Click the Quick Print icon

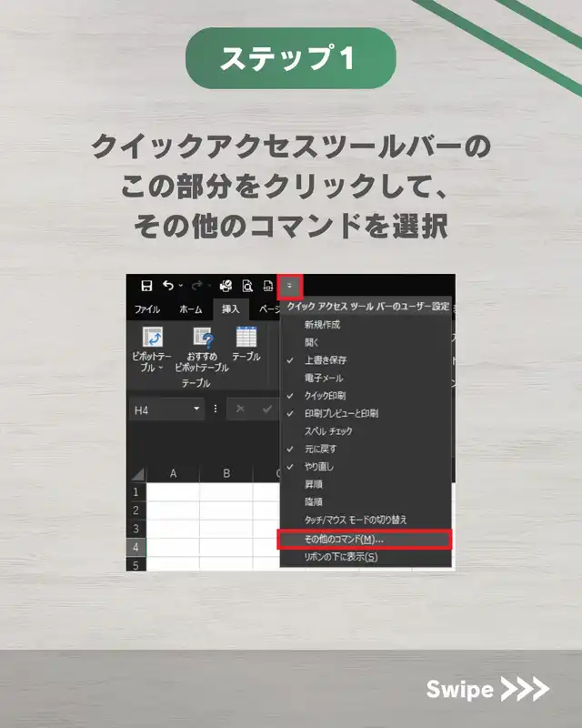pyautogui.click(x=226, y=286)
